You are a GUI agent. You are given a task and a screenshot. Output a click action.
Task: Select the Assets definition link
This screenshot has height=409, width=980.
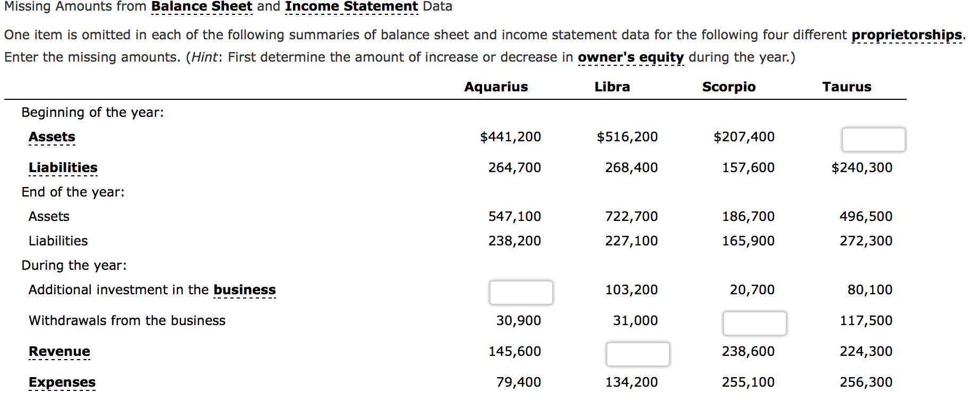click(x=51, y=137)
